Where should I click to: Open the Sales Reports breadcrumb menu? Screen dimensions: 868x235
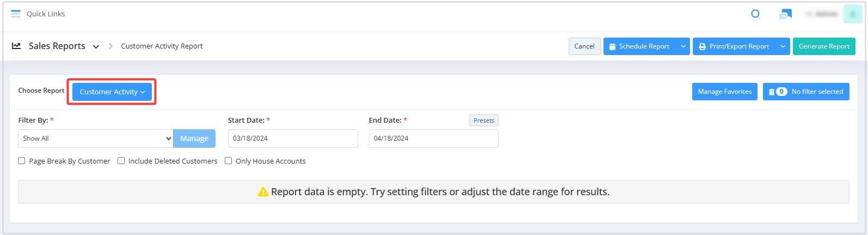96,46
